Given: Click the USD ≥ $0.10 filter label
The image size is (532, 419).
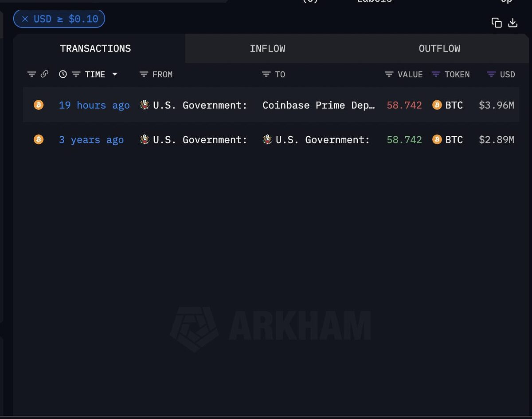Looking at the screenshot, I should 66,19.
